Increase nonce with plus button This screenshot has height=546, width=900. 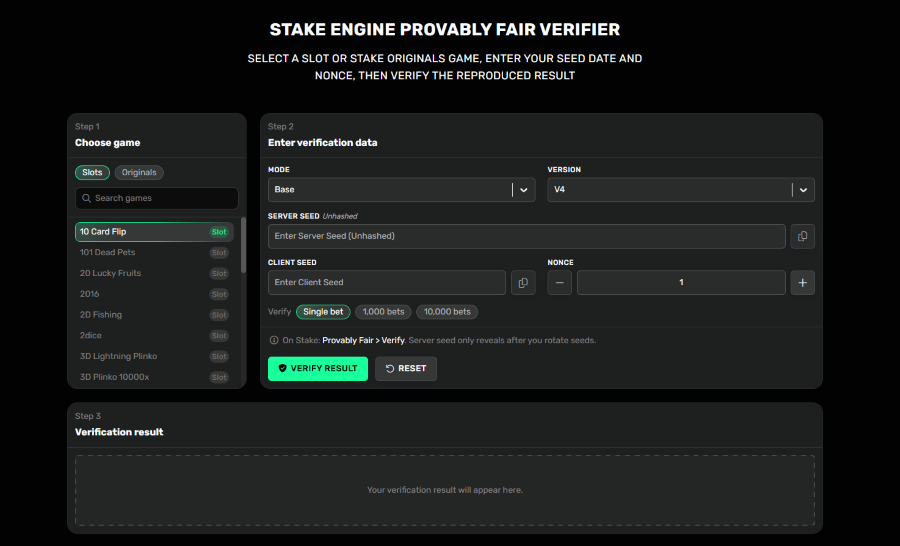[x=802, y=282]
